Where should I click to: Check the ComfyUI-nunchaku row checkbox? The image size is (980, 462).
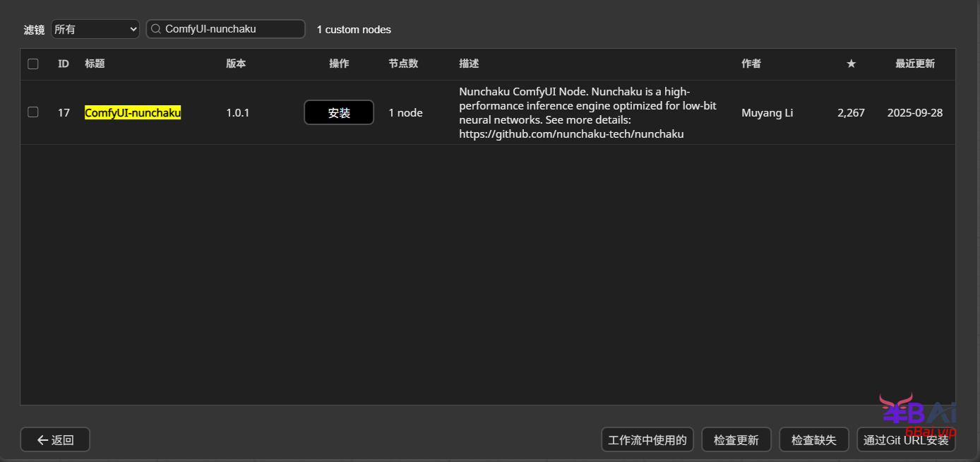[x=33, y=112]
